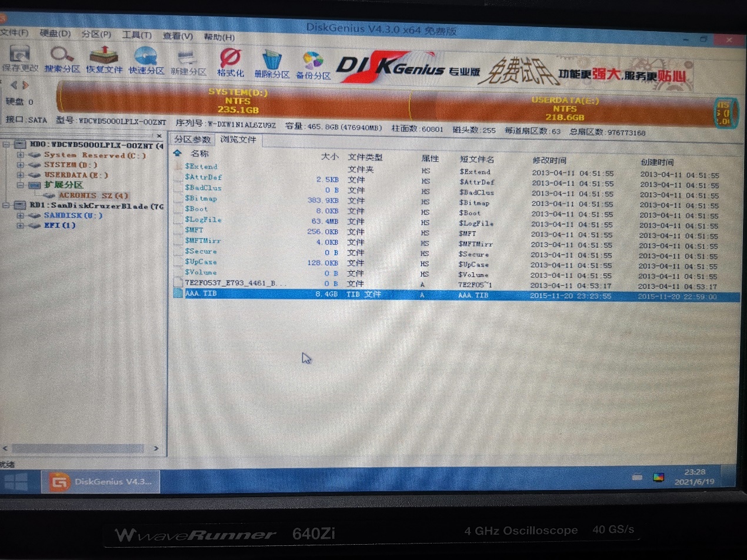
Task: Click the back navigation arrow above the tree
Action: coord(14,84)
